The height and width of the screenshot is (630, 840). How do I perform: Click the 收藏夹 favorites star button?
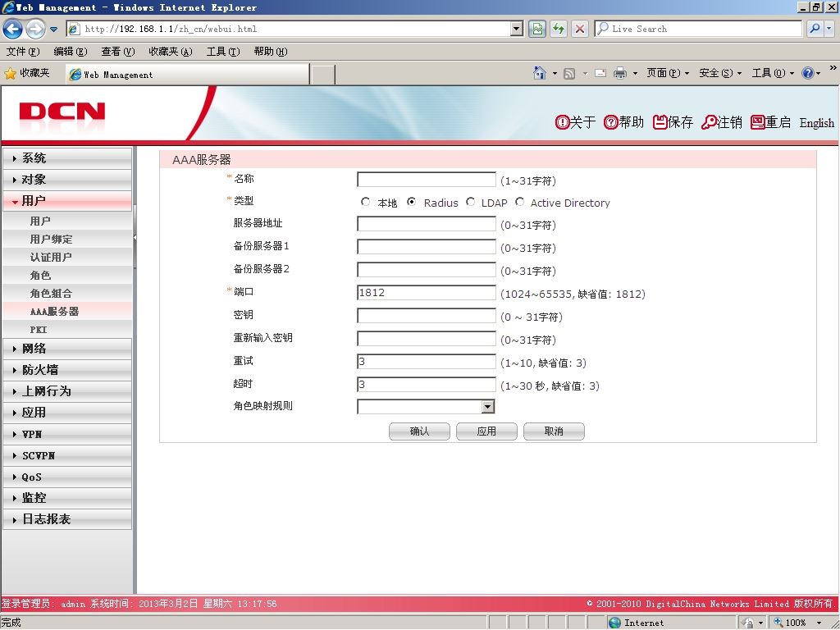[x=27, y=73]
